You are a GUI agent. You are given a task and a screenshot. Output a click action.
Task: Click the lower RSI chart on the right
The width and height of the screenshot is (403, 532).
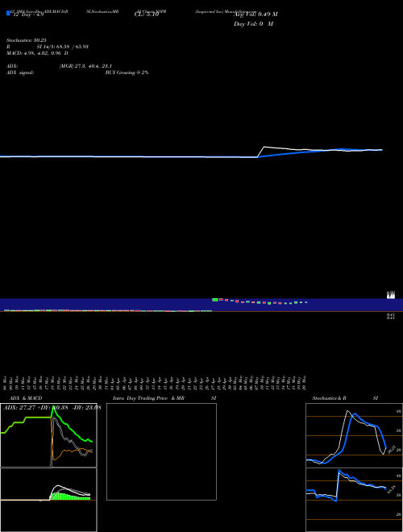click(x=354, y=500)
